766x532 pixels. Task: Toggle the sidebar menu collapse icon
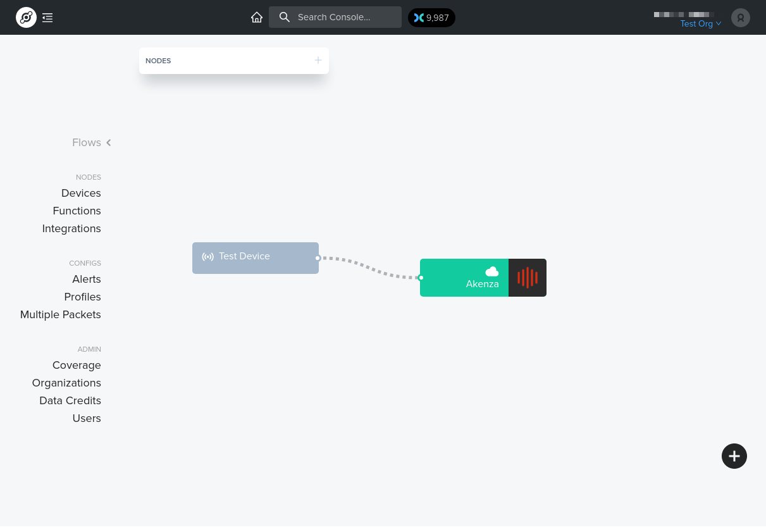tap(47, 18)
